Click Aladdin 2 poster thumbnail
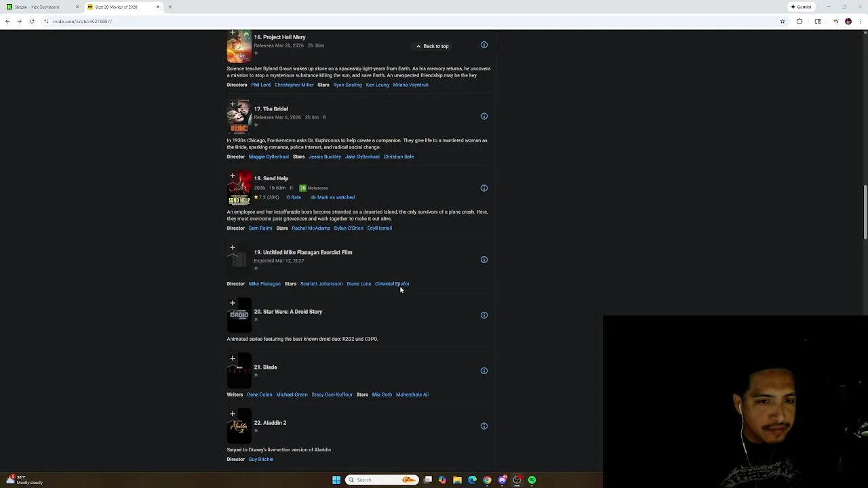The width and height of the screenshot is (868, 488). (x=239, y=427)
